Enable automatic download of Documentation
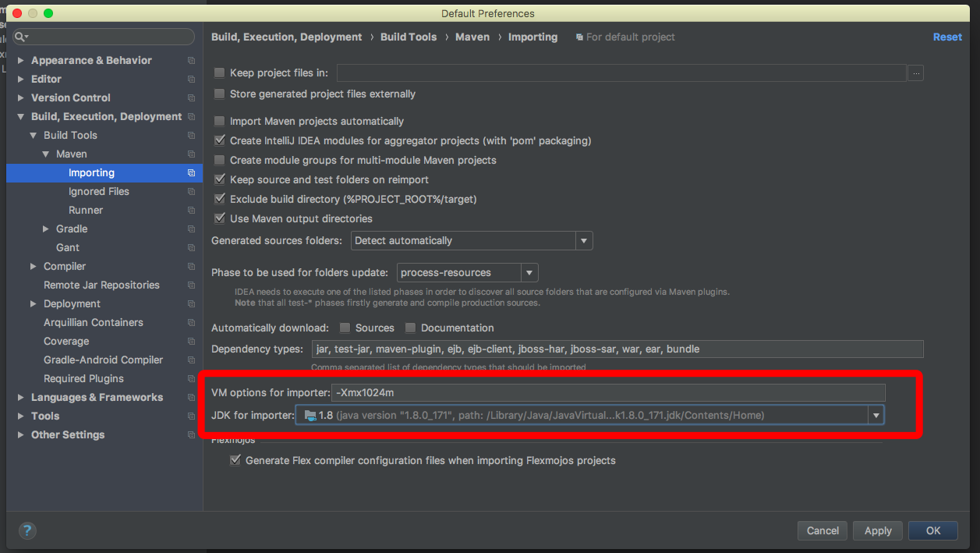980x553 pixels. [x=410, y=328]
